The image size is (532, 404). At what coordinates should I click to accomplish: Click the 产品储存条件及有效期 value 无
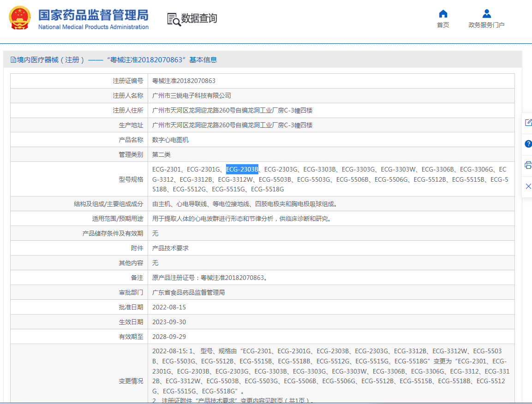pyautogui.click(x=155, y=233)
